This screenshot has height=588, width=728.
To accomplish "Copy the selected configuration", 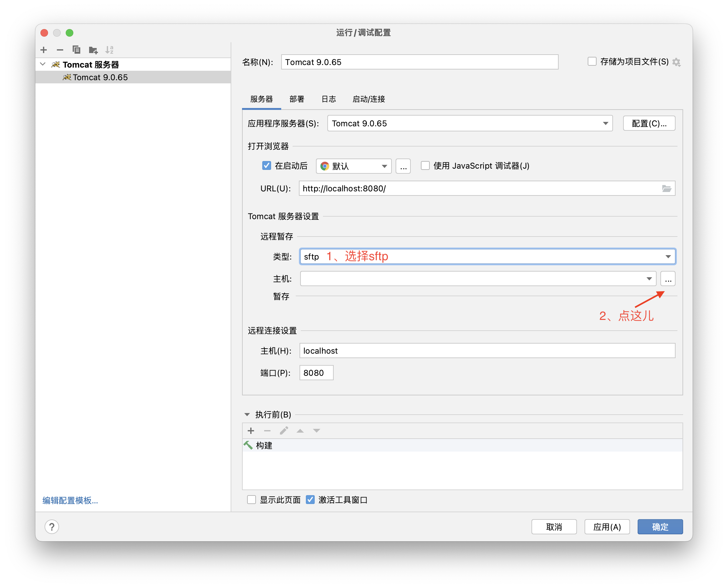I will coord(76,50).
